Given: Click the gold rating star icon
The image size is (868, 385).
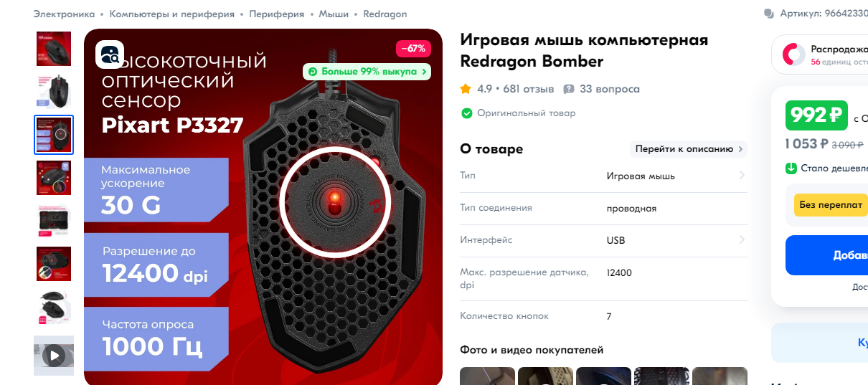Looking at the screenshot, I should pos(466,90).
